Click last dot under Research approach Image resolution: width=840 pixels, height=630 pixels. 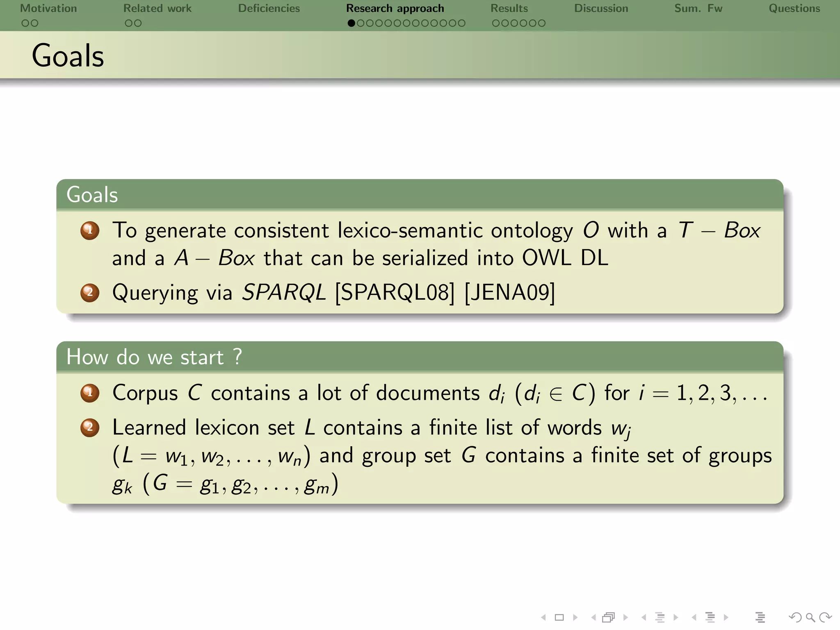pos(462,23)
